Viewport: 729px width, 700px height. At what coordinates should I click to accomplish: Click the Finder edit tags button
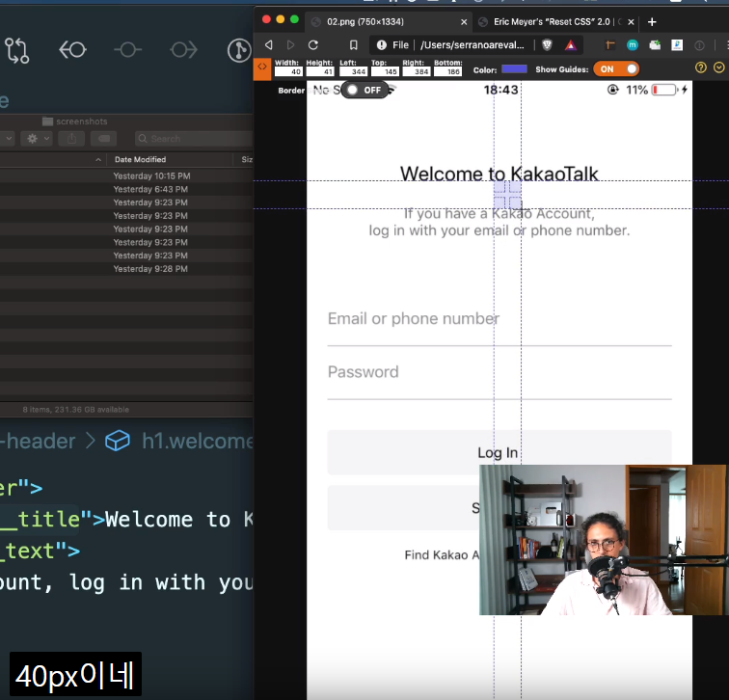click(x=104, y=139)
